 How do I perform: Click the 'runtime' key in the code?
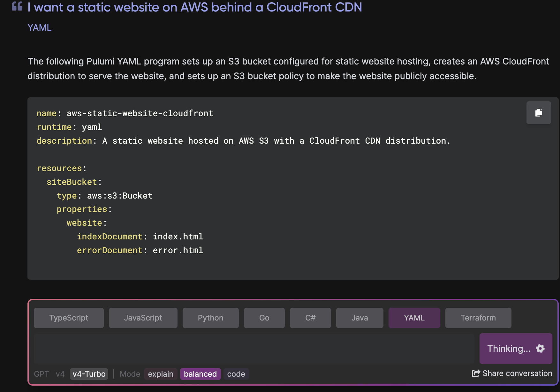tap(54, 127)
